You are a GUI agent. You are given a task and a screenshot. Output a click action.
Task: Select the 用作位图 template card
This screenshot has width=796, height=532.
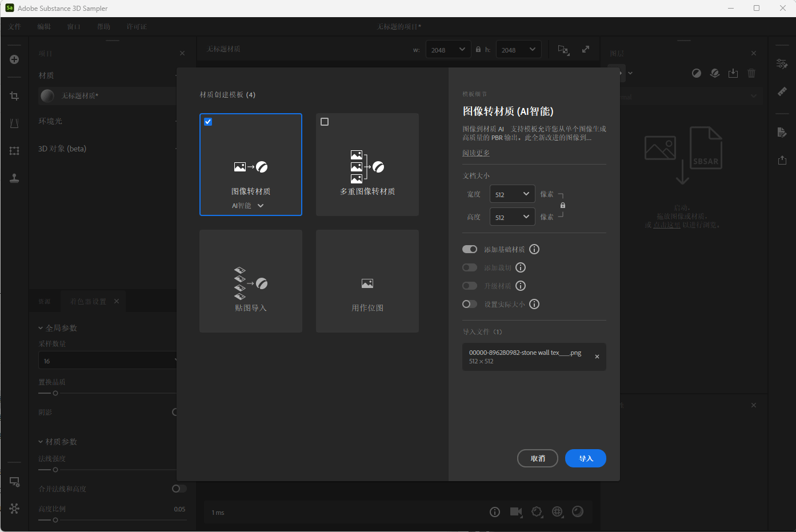[367, 281]
